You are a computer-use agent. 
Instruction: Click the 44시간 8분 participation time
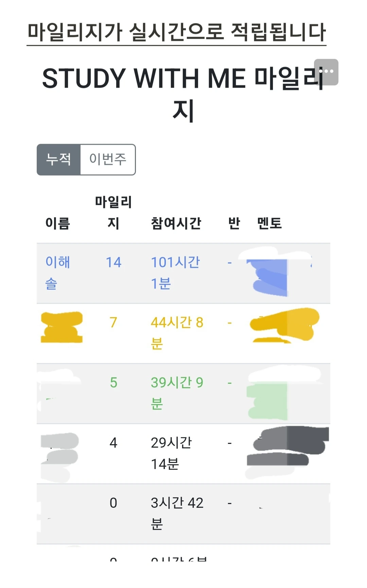177,333
